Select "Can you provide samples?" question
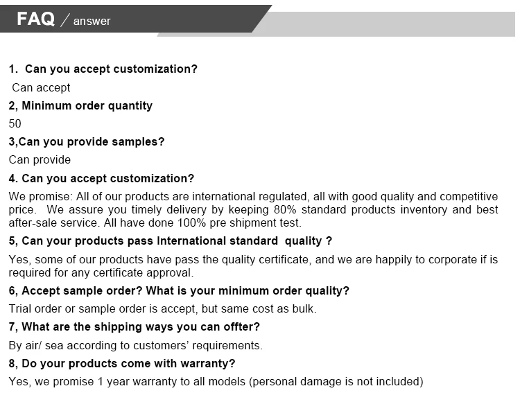This screenshot has height=420, width=520. 87,141
